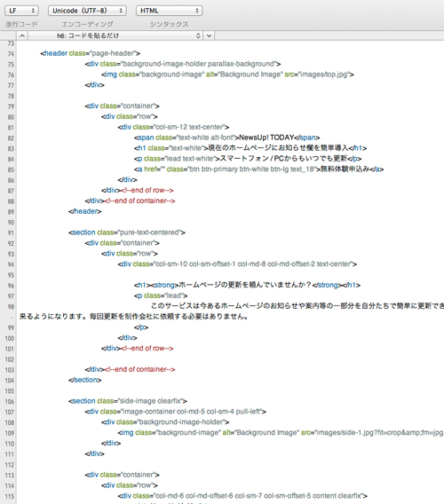Click line number 115 in the gutter
444x504 pixels.
click(x=10, y=496)
